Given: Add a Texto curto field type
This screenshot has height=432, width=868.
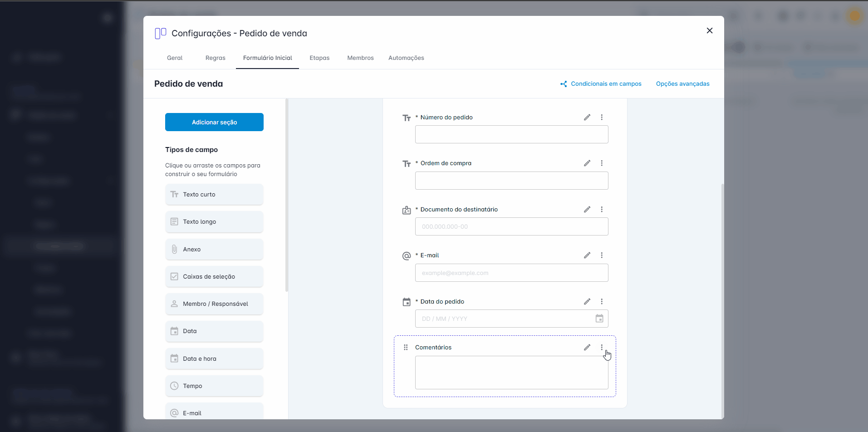Looking at the screenshot, I should [x=214, y=195].
